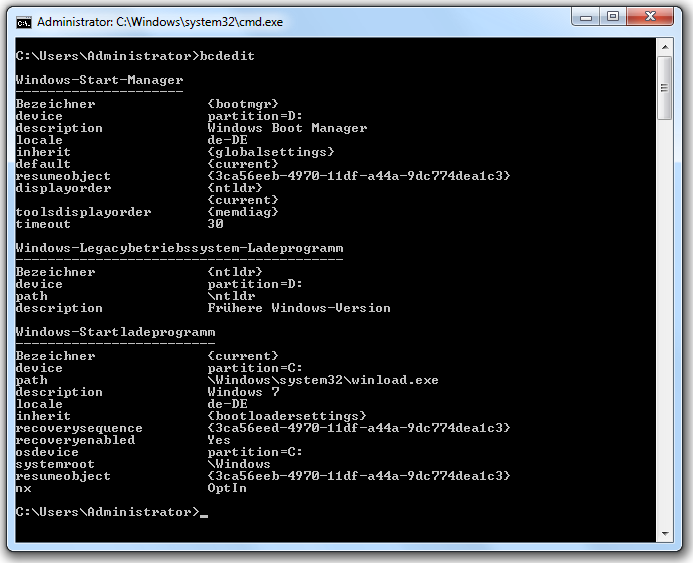Click the {bootmgr} identifier value
The height and width of the screenshot is (563, 693).
click(x=242, y=104)
